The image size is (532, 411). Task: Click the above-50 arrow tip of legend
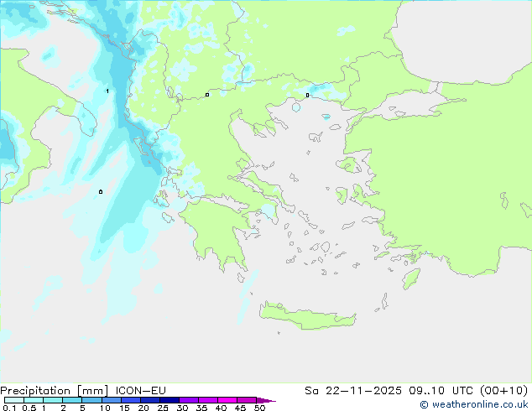[x=266, y=400]
